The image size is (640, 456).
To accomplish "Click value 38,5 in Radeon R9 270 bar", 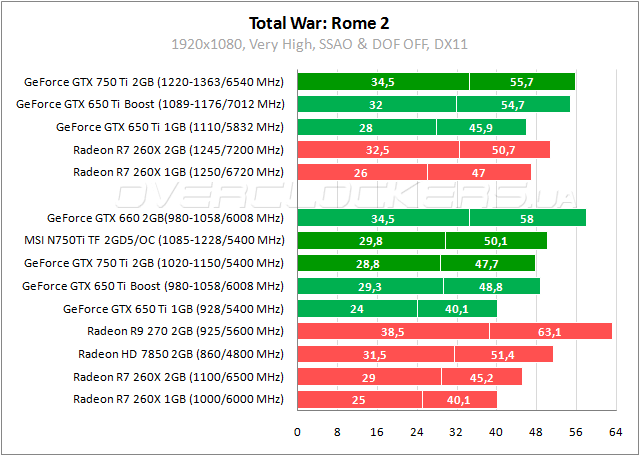I will point(392,332).
